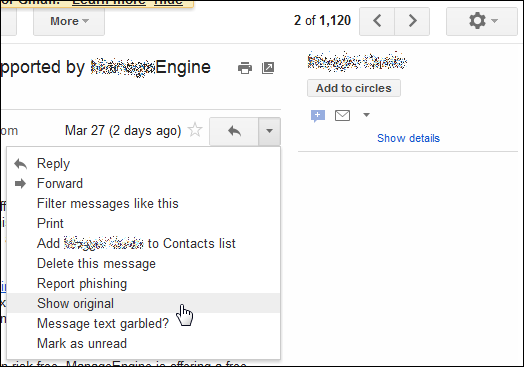Open the More actions dropdown
The width and height of the screenshot is (524, 367).
(69, 21)
